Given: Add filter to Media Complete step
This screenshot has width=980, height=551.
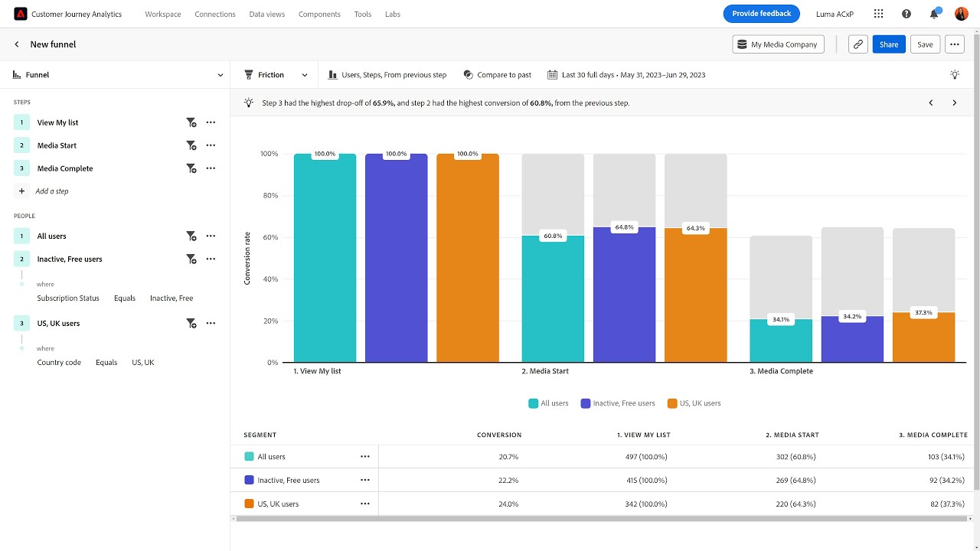Looking at the screenshot, I should click(x=191, y=168).
